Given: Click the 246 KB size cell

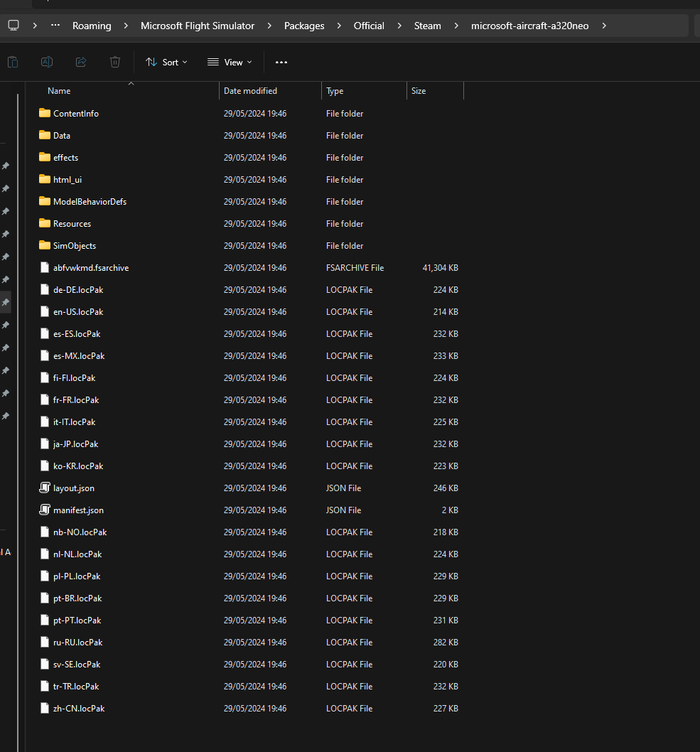Looking at the screenshot, I should (446, 488).
